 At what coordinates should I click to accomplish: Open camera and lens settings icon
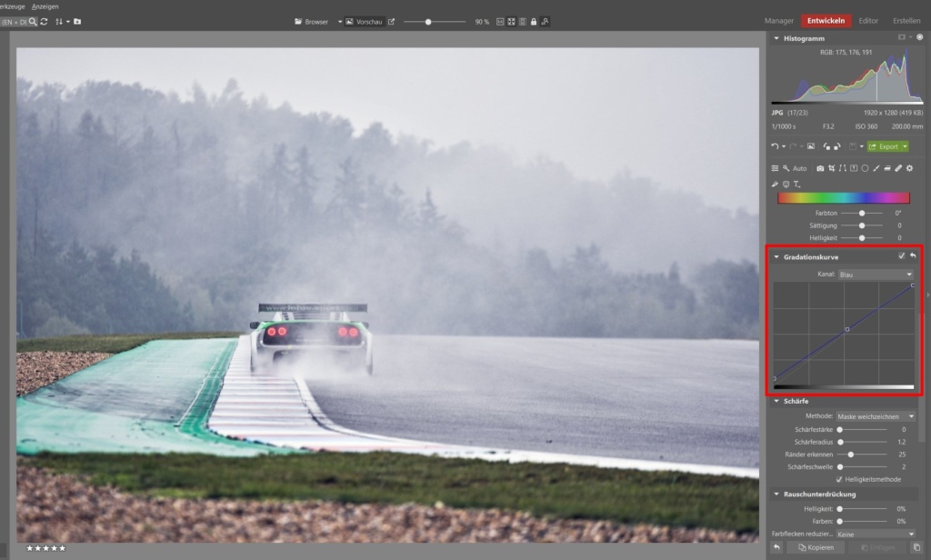point(820,168)
